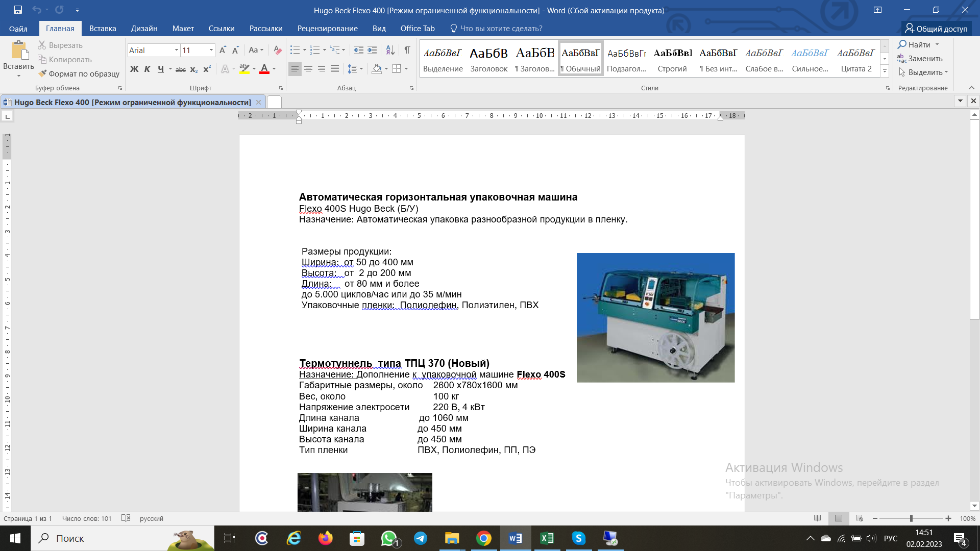Image resolution: width=980 pixels, height=551 pixels.
Task: Switch to read mode view icon
Action: (x=818, y=518)
